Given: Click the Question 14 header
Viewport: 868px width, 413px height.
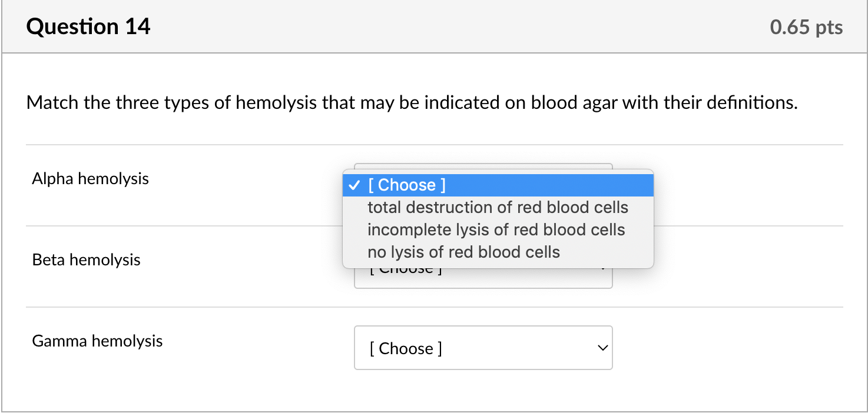Looking at the screenshot, I should 88,26.
